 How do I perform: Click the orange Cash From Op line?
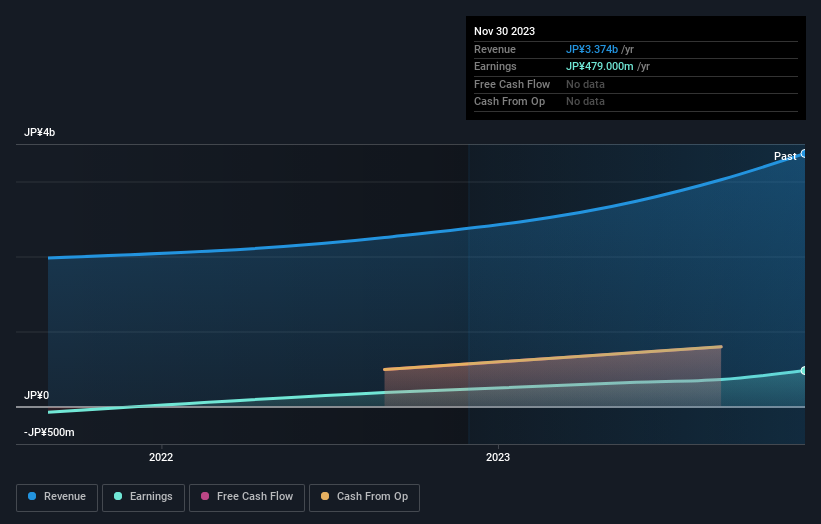pos(553,358)
